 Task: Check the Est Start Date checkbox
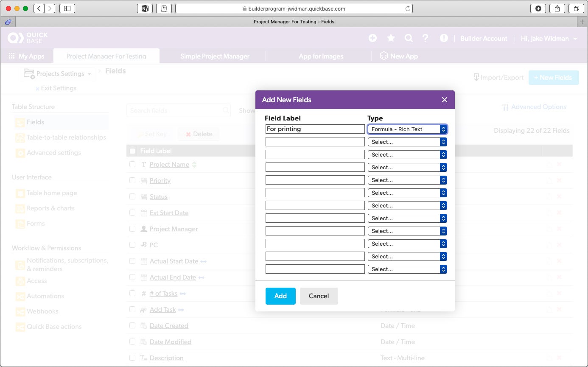pos(132,213)
